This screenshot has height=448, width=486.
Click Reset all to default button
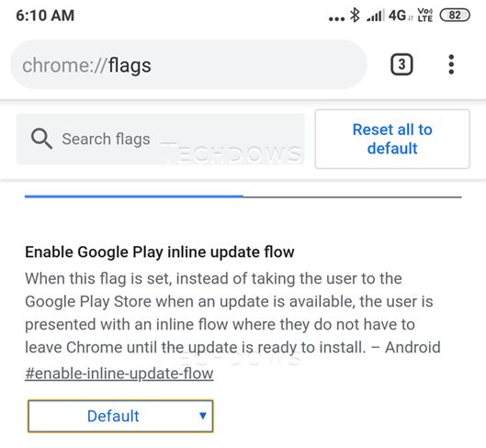(x=392, y=139)
